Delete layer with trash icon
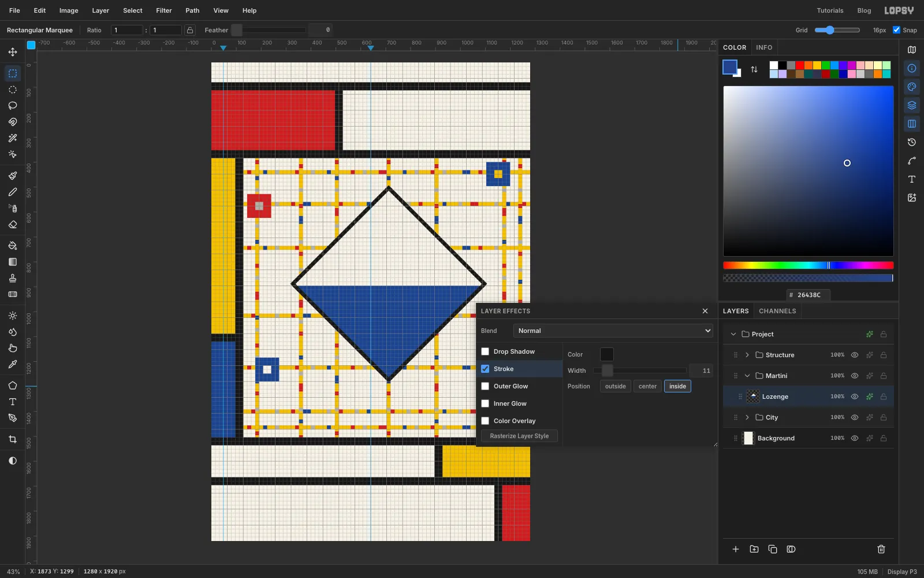The width and height of the screenshot is (924, 578). pos(881,549)
